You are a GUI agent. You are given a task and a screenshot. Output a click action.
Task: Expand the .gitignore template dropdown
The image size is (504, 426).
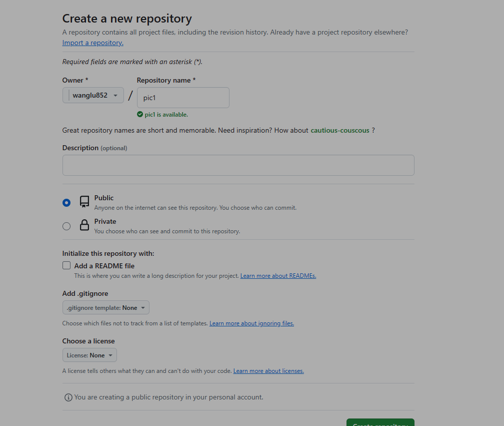pyautogui.click(x=106, y=308)
